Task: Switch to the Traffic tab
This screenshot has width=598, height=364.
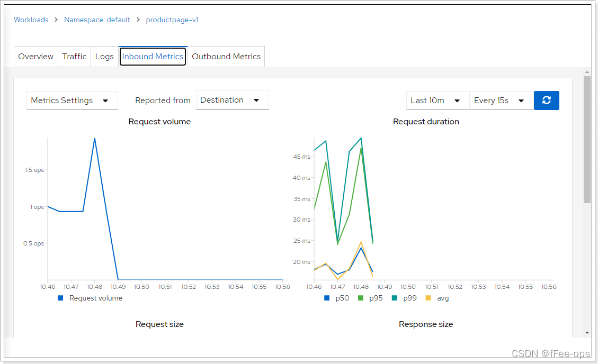Action: click(x=74, y=57)
